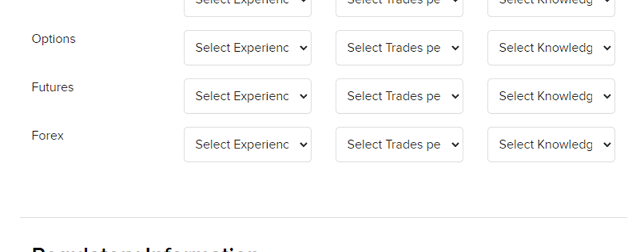Click the Forex row label
The height and width of the screenshot is (252, 644).
click(x=48, y=135)
